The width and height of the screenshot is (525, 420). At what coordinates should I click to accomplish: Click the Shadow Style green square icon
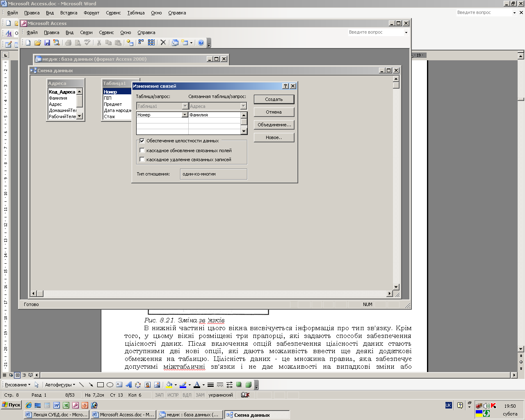239,385
